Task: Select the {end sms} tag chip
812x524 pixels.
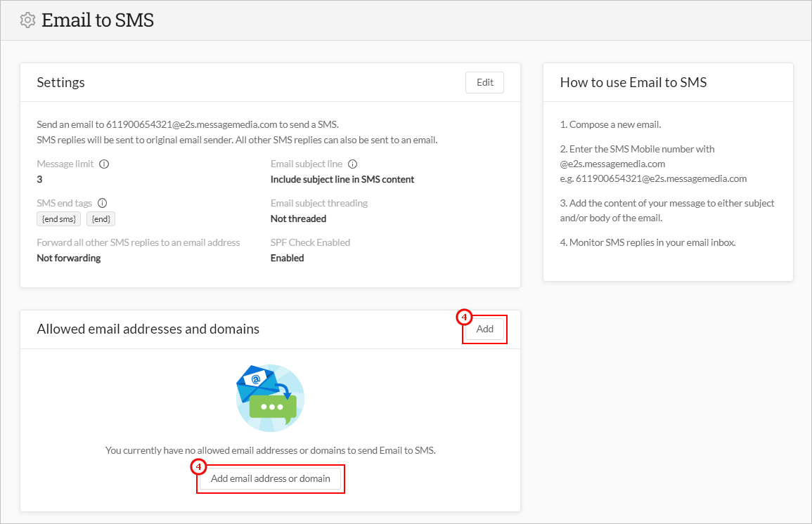Action: [58, 218]
